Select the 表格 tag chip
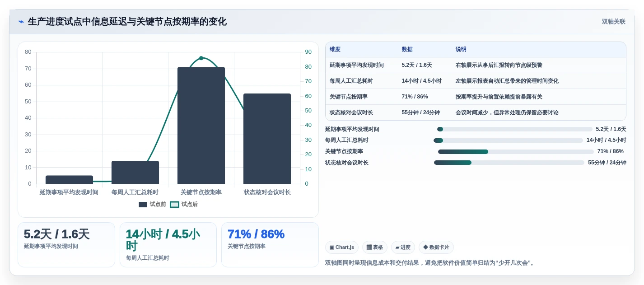The image size is (644, 285). point(375,248)
